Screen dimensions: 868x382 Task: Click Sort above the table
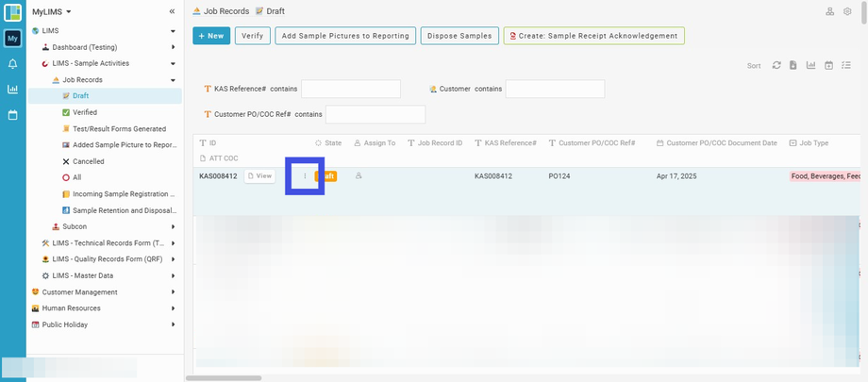[x=754, y=66]
